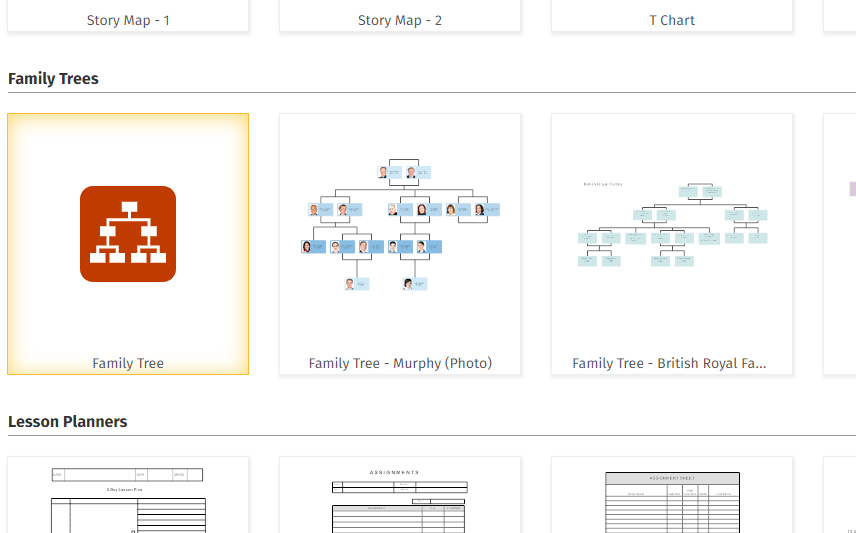856x533 pixels.
Task: Open the 5 Day Lesson Plan template
Action: tap(128, 495)
